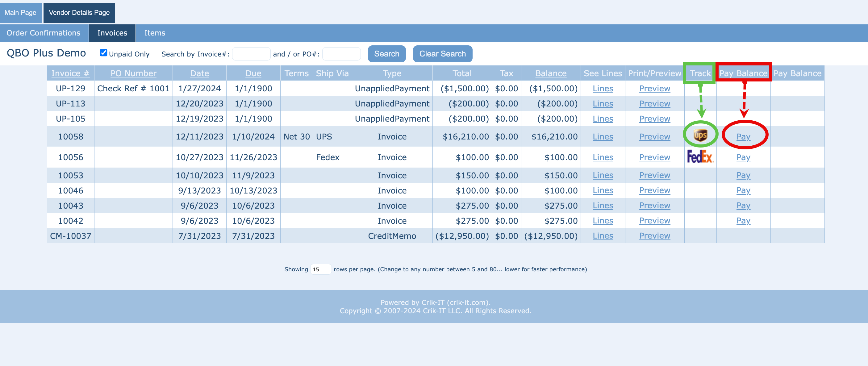868x366 pixels.
Task: Focus the PO# search field
Action: (x=341, y=54)
